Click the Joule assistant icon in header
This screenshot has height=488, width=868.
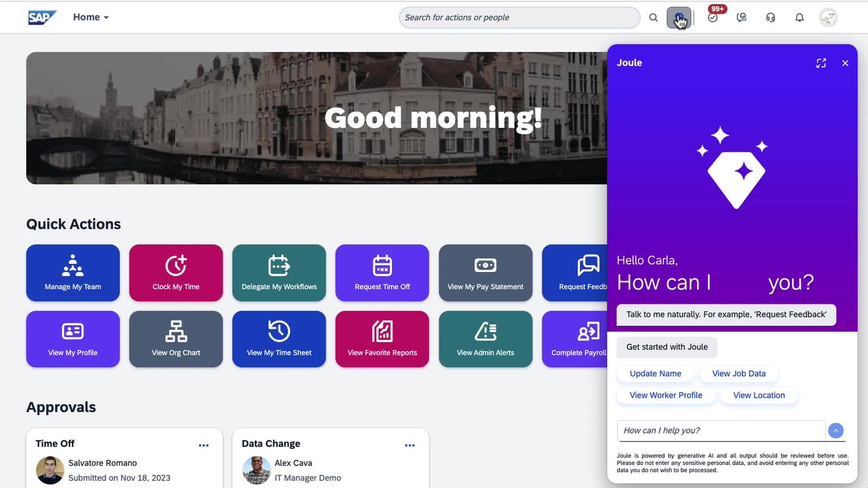[x=678, y=18]
